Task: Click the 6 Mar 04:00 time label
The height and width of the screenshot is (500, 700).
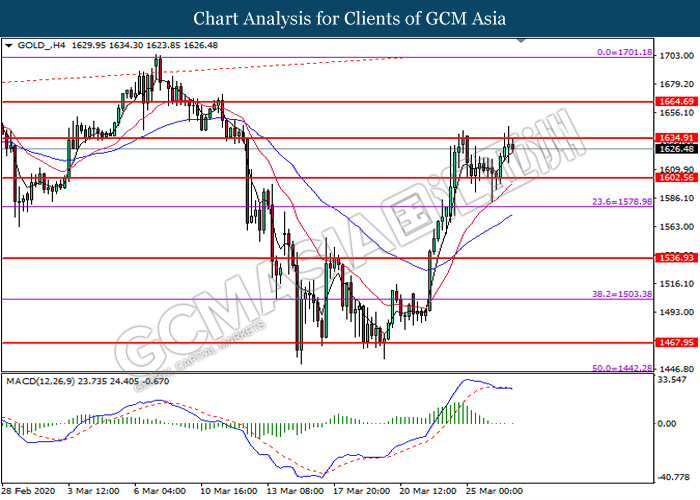Action: [x=160, y=492]
